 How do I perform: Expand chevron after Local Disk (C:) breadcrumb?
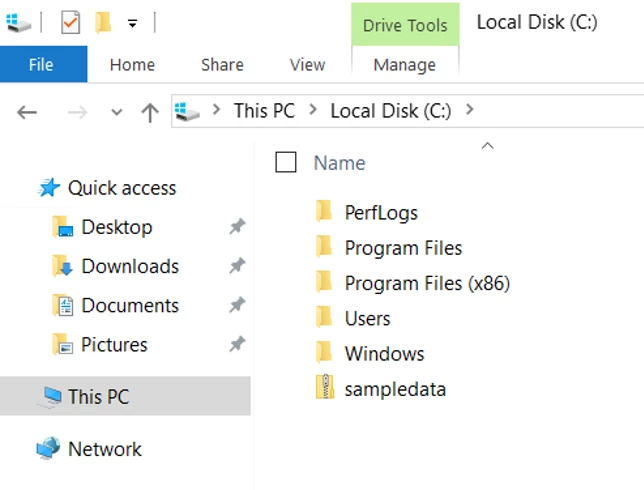[x=470, y=110]
